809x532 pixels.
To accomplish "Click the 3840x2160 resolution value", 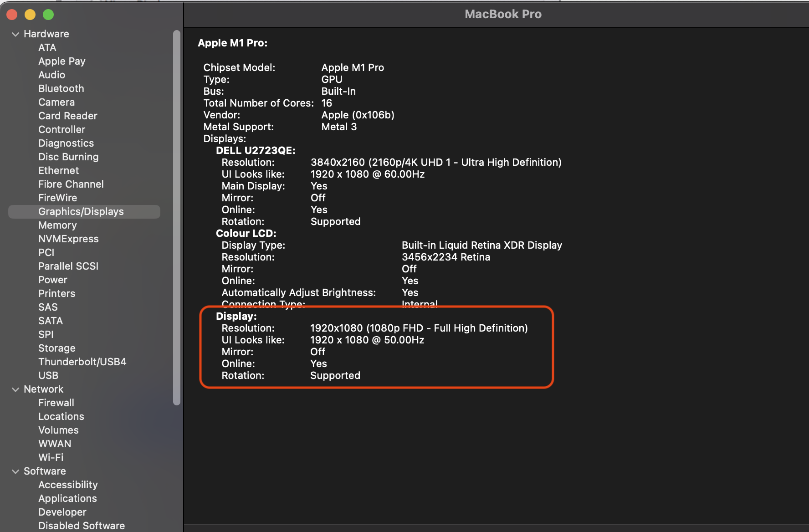I will tap(436, 163).
